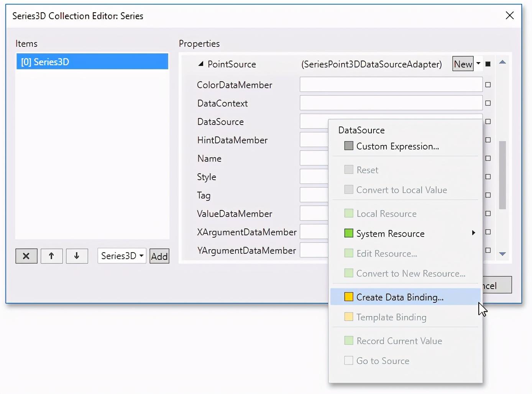Click the Convert to Local Value icon
The width and height of the screenshot is (532, 394).
pyautogui.click(x=349, y=190)
